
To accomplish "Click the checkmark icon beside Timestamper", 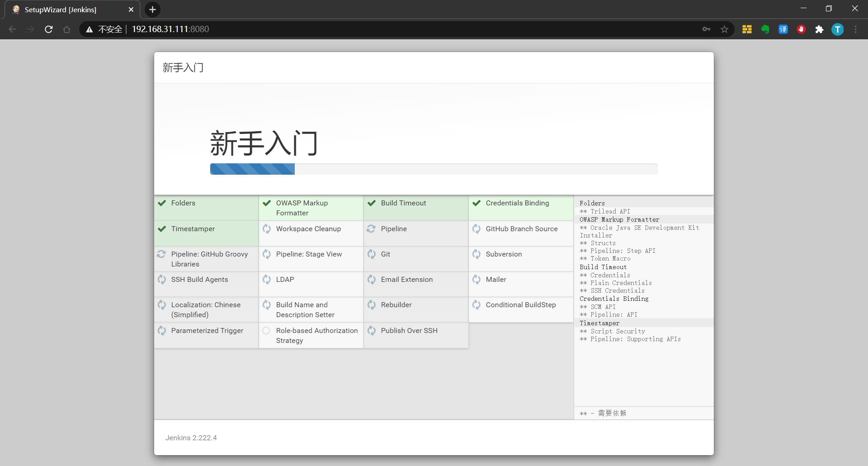I will click(x=162, y=229).
